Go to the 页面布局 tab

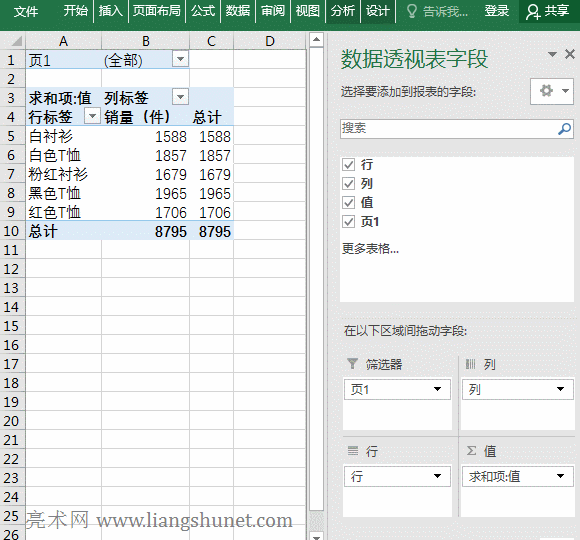click(x=157, y=11)
